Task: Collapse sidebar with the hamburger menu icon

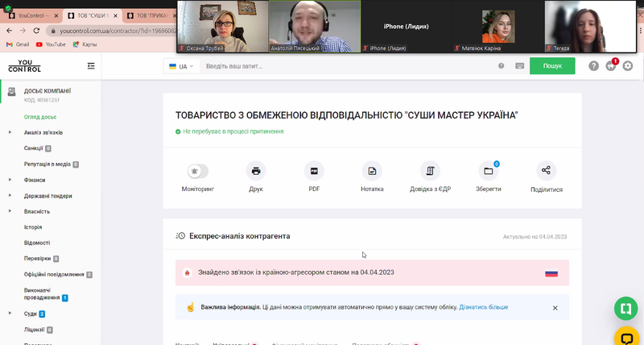Action: click(91, 66)
